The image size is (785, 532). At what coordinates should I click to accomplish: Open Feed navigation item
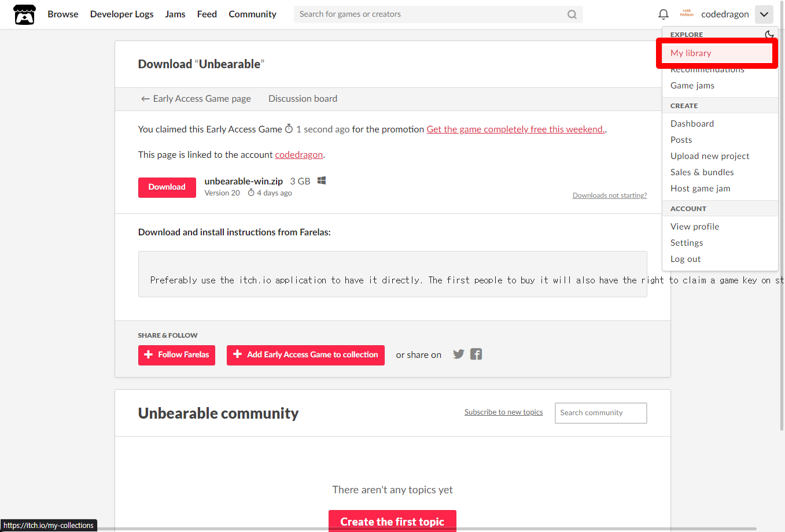207,14
